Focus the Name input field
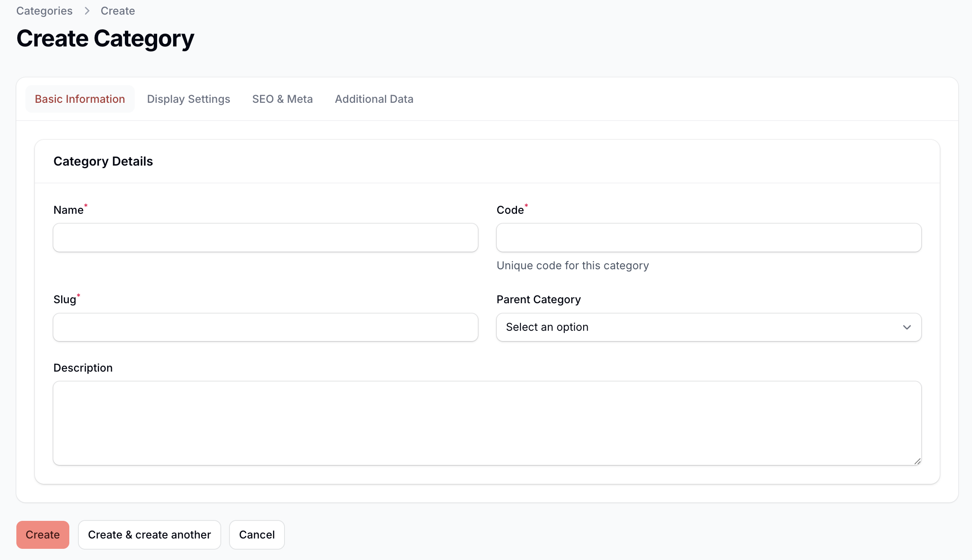The width and height of the screenshot is (972, 560). (265, 237)
